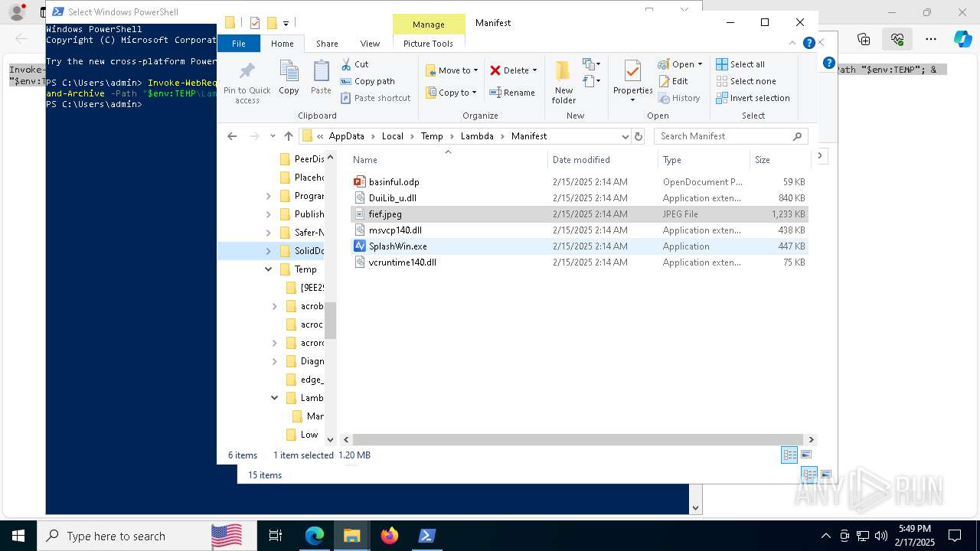
Task: Click History in Open group
Action: click(679, 98)
